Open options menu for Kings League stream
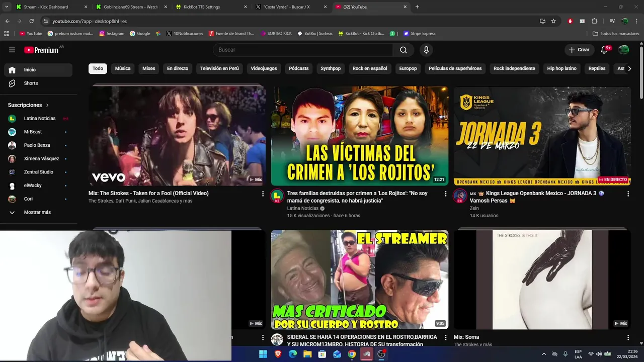The height and width of the screenshot is (362, 644). [x=628, y=194]
